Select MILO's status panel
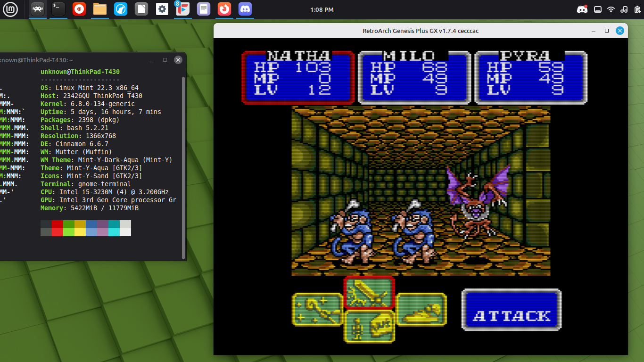This screenshot has height=362, width=644. click(414, 77)
